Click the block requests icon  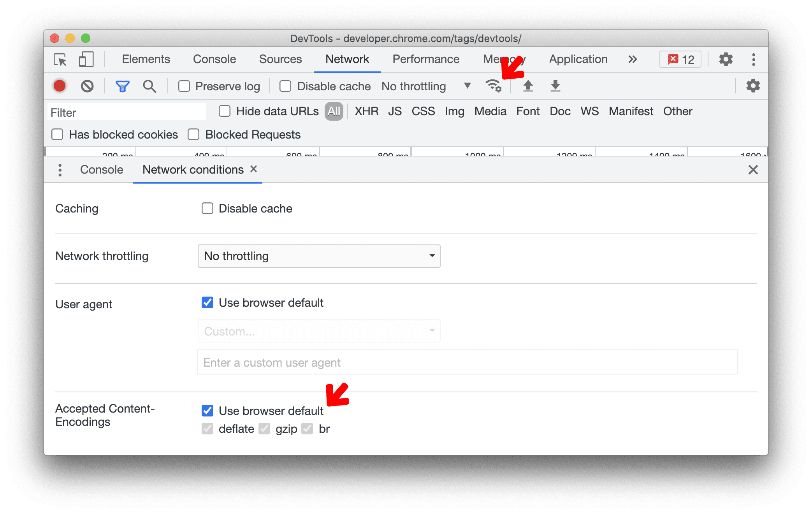(87, 86)
